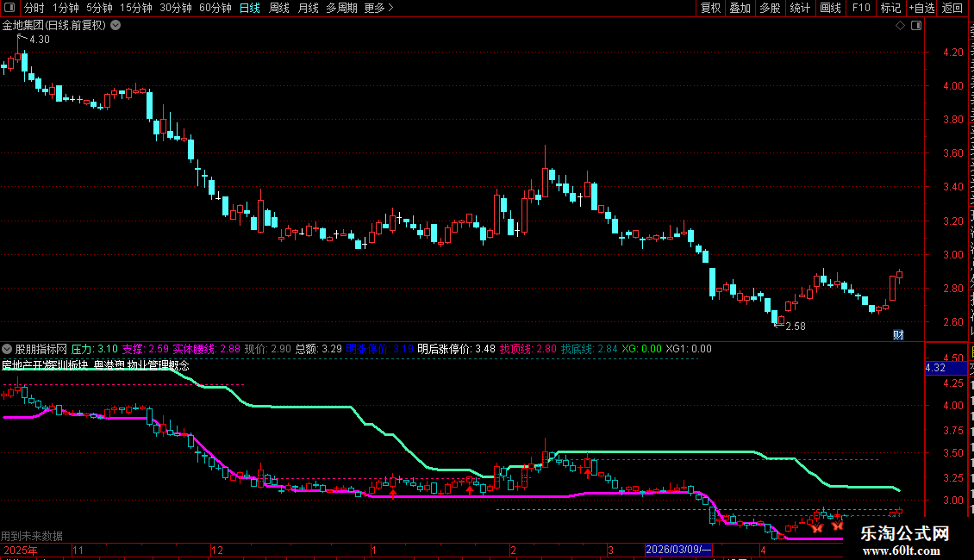Viewport: 974px width, 560px height.
Task: Click the 股朋指标网 indicator name
Action: pyautogui.click(x=41, y=349)
